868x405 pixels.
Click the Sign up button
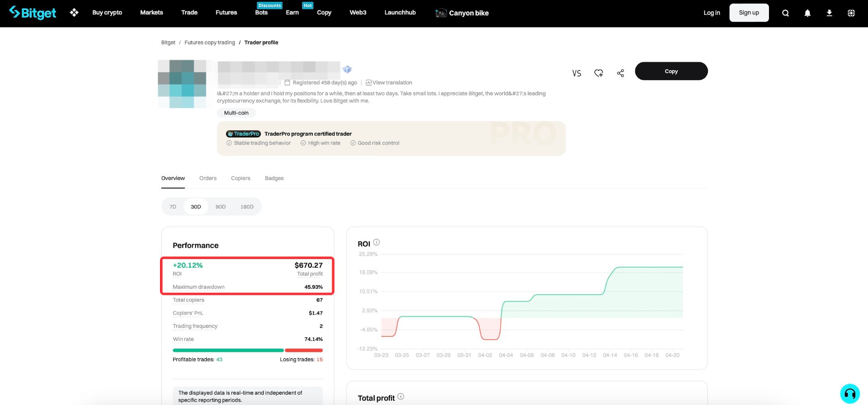(749, 13)
